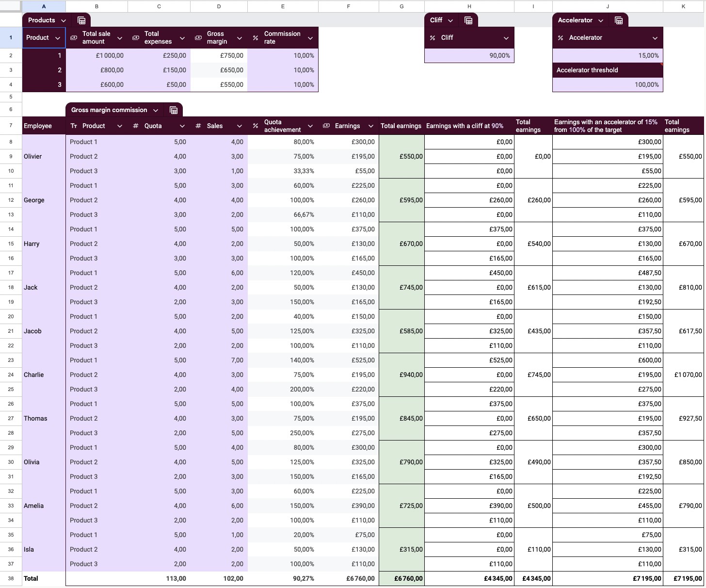Image resolution: width=706 pixels, height=588 pixels.
Task: Select the Cliff value 90,00% cell
Action: point(469,55)
